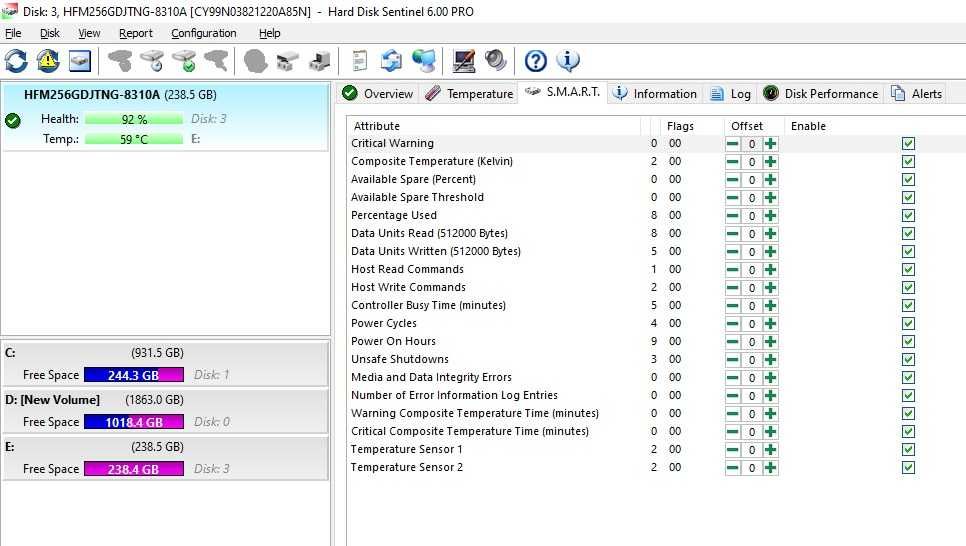Open the Report menu
Screen dimensions: 966x546
tap(136, 33)
